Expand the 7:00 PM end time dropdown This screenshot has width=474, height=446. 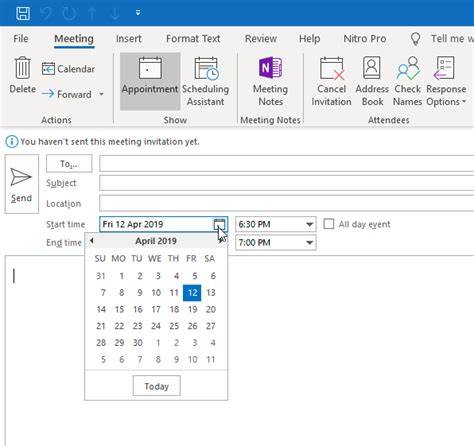pos(310,243)
